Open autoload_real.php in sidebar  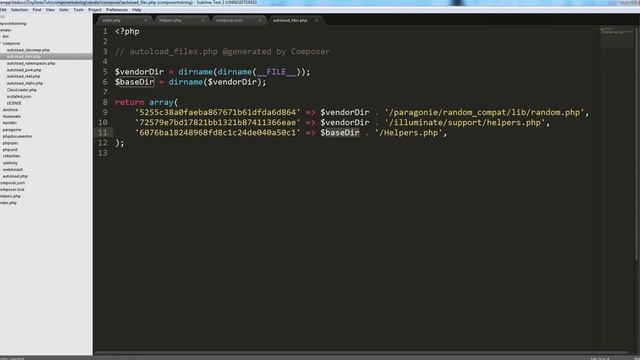tap(23, 76)
